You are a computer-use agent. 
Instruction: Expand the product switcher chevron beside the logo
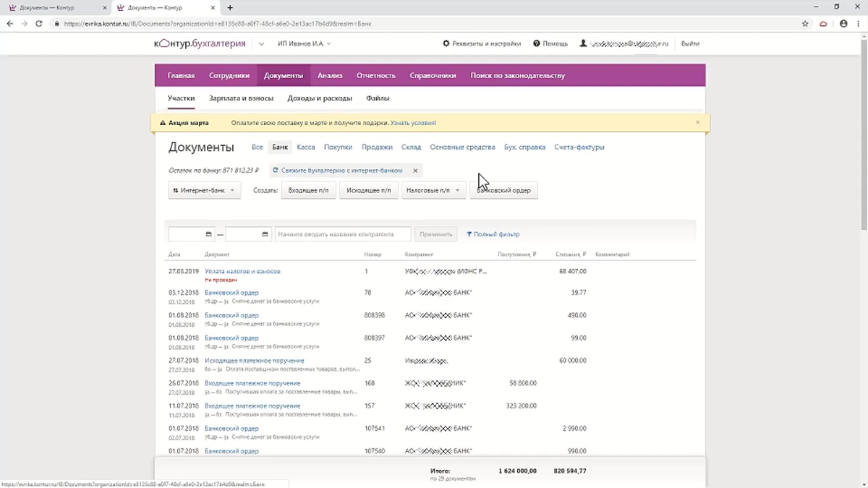(x=261, y=44)
